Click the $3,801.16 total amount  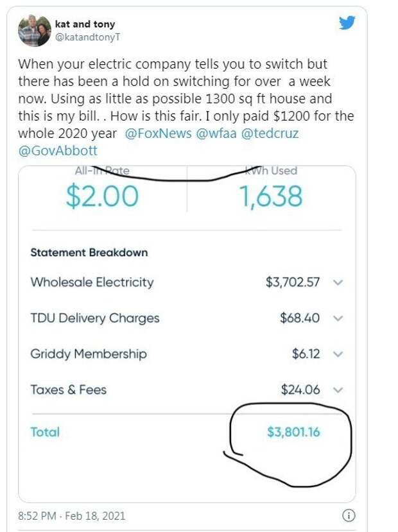(x=293, y=432)
